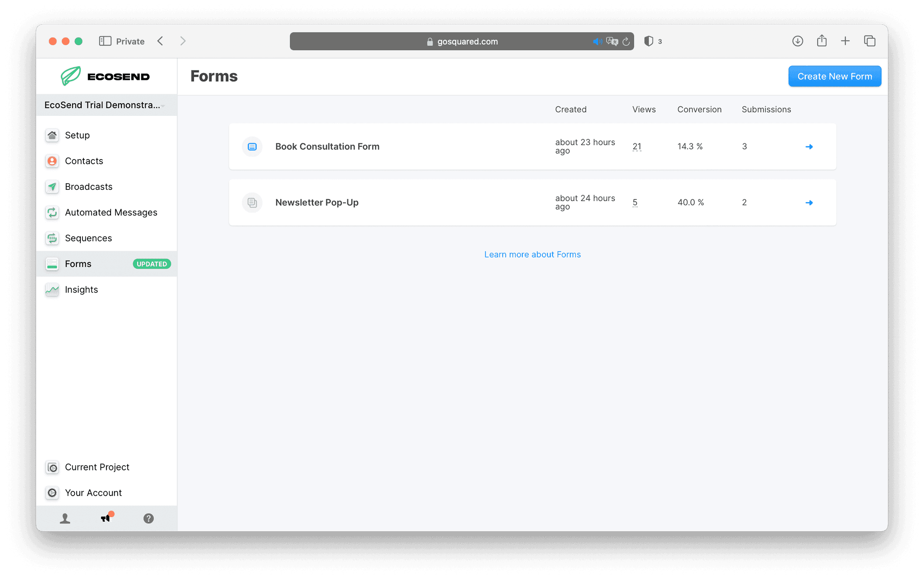Screen dimensions: 924x579
Task: Click the submissions count 2
Action: click(x=744, y=202)
